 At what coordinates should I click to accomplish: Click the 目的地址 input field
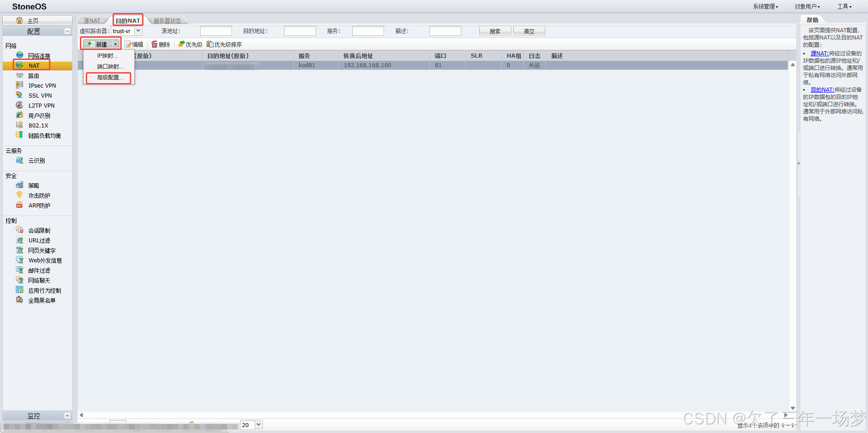coord(300,31)
